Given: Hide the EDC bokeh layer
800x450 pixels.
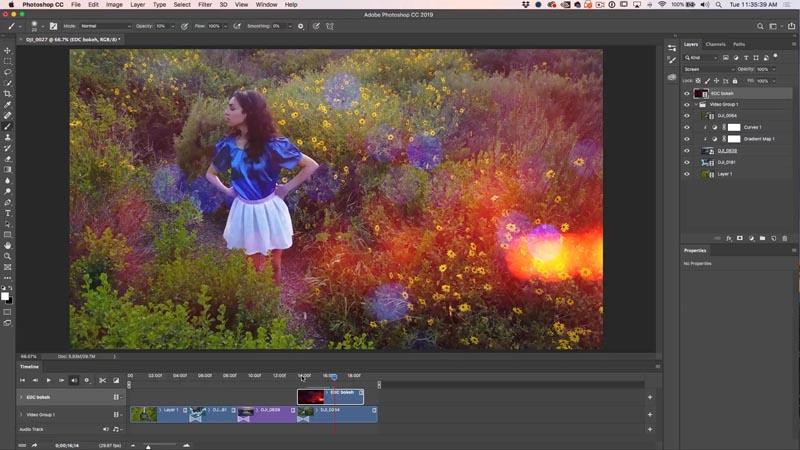Looking at the screenshot, I should pyautogui.click(x=687, y=93).
